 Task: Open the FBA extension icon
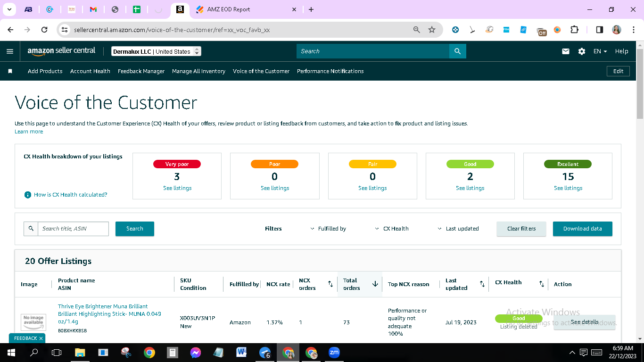click(506, 30)
